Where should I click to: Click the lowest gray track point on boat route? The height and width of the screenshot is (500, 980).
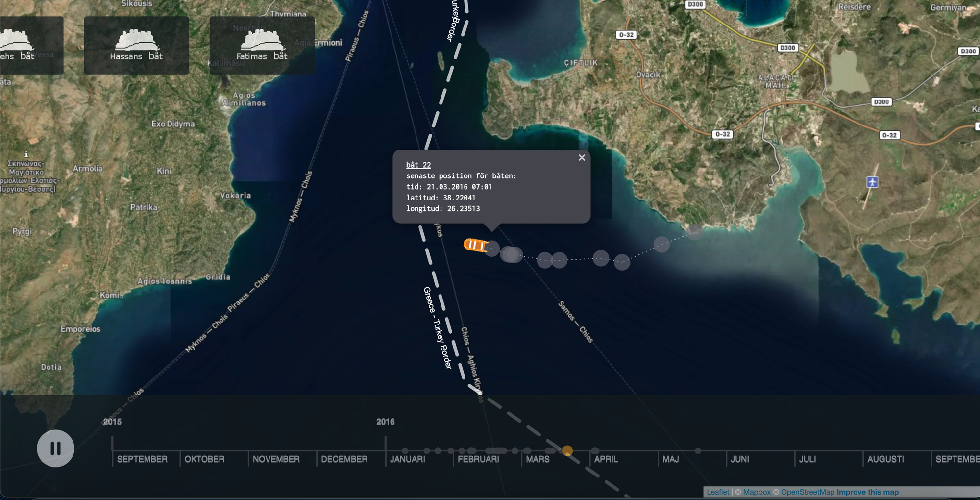622,262
